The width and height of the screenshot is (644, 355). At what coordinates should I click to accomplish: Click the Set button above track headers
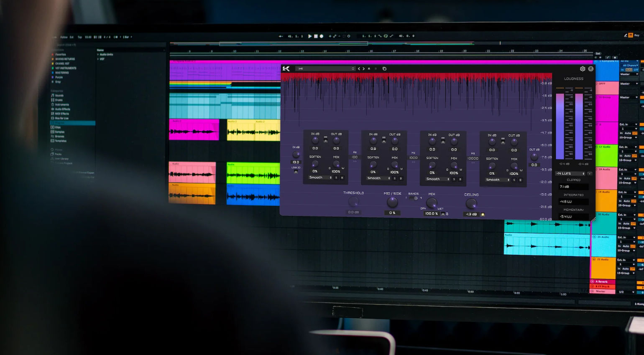[x=598, y=53]
